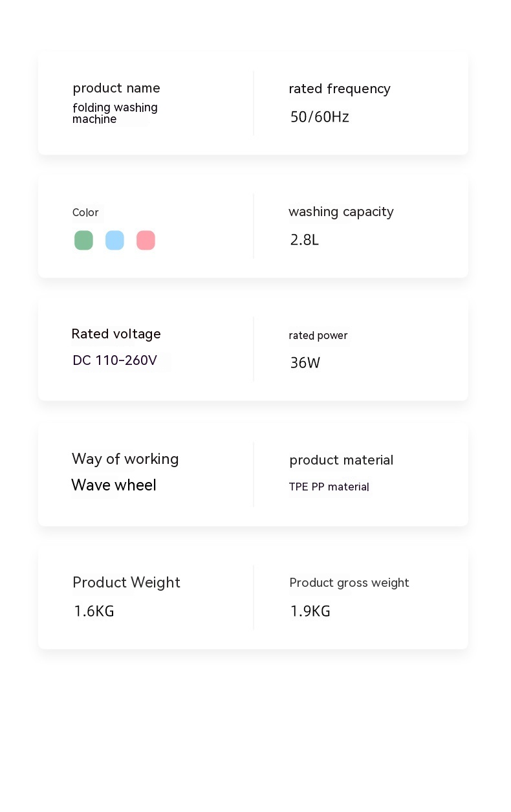
Task: Select the green color swatch
Action: pyautogui.click(x=83, y=241)
